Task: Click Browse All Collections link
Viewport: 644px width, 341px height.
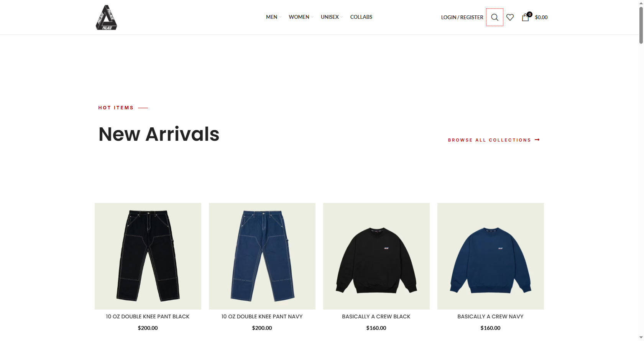Action: pyautogui.click(x=490, y=140)
